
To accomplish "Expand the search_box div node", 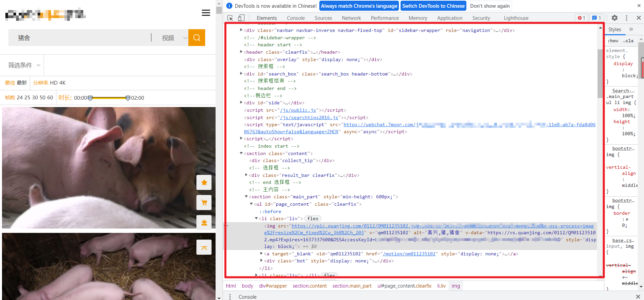I will (241, 74).
